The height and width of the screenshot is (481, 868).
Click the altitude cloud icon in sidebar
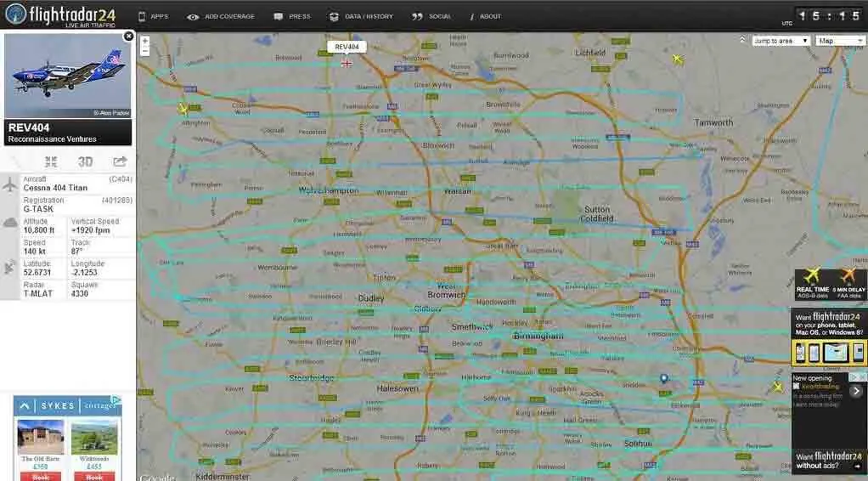[10, 223]
